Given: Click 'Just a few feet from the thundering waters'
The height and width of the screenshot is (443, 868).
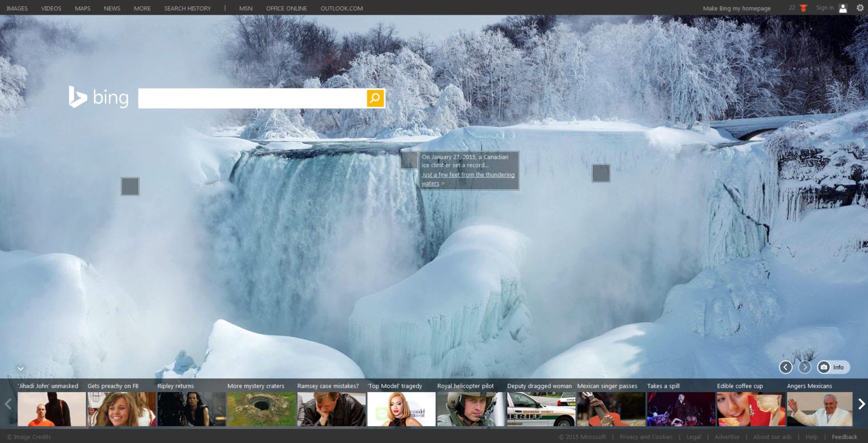Looking at the screenshot, I should pyautogui.click(x=468, y=179).
